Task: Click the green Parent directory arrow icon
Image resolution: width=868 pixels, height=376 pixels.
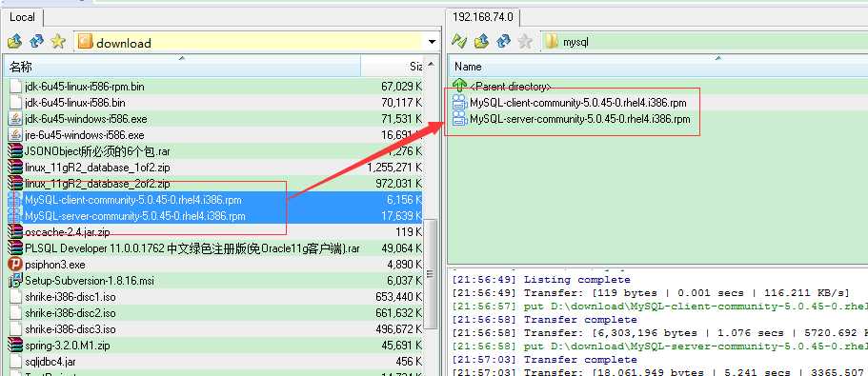Action: 460,85
